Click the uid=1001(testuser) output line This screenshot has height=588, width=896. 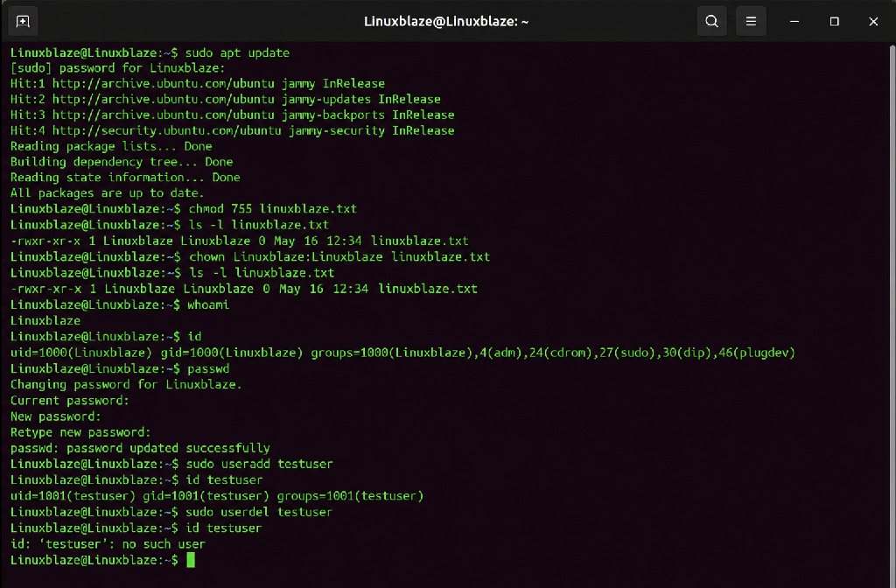(x=217, y=496)
